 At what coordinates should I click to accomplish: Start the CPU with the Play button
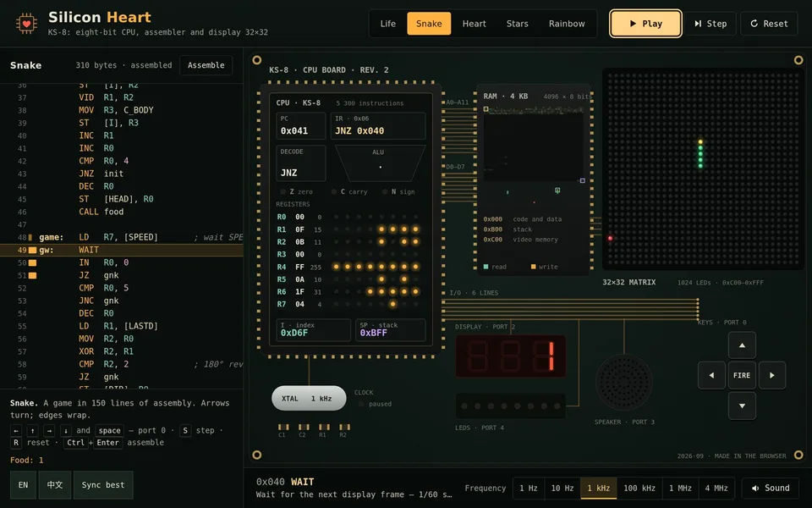[645, 24]
